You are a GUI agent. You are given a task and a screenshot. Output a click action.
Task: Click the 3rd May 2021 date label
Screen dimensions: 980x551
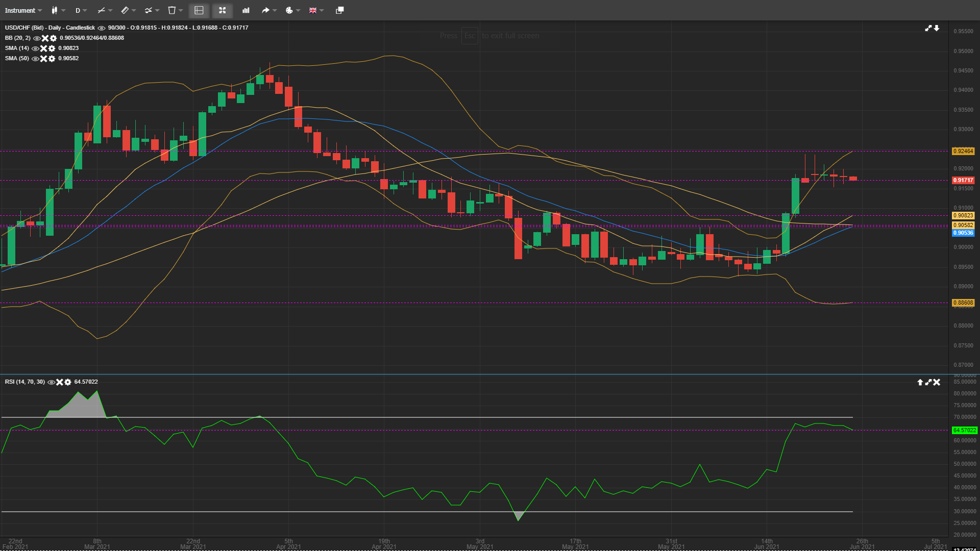(x=480, y=544)
